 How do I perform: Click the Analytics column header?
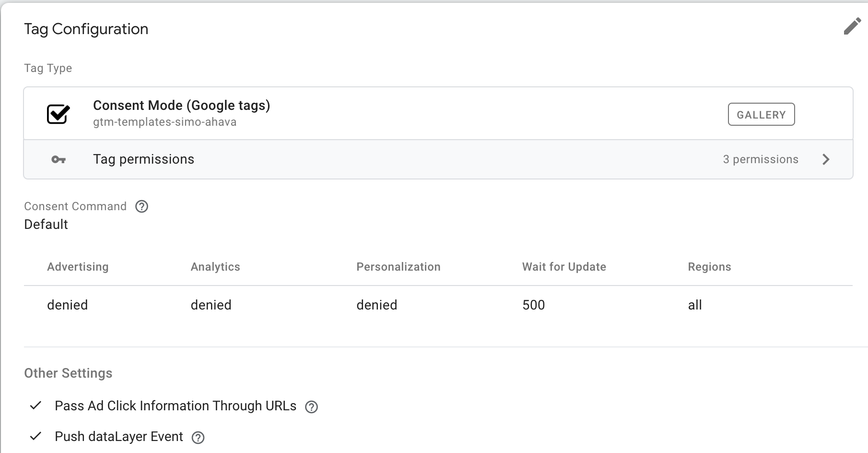(x=215, y=267)
